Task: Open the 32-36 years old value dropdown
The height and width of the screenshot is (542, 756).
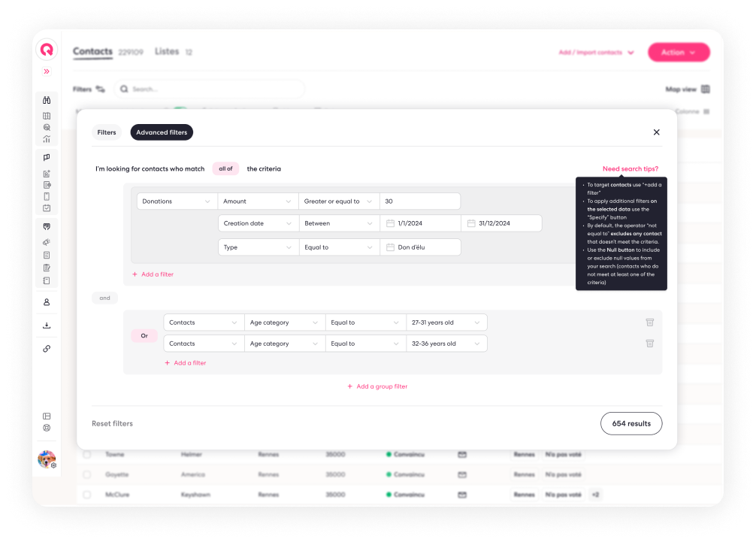Action: point(446,344)
